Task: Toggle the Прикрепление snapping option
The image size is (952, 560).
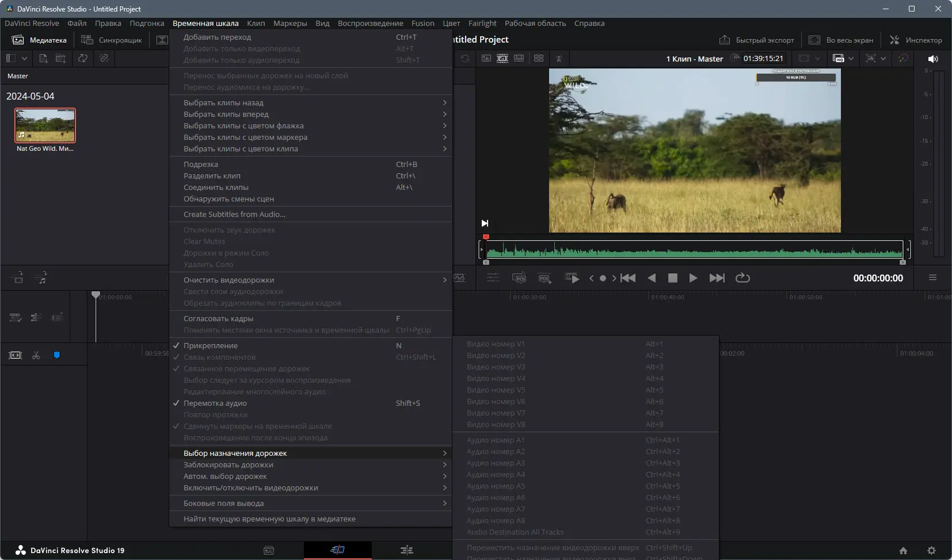Action: click(211, 345)
